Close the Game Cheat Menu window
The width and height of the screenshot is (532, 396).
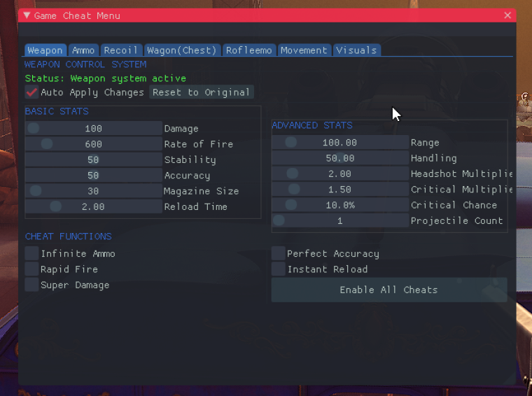(507, 15)
